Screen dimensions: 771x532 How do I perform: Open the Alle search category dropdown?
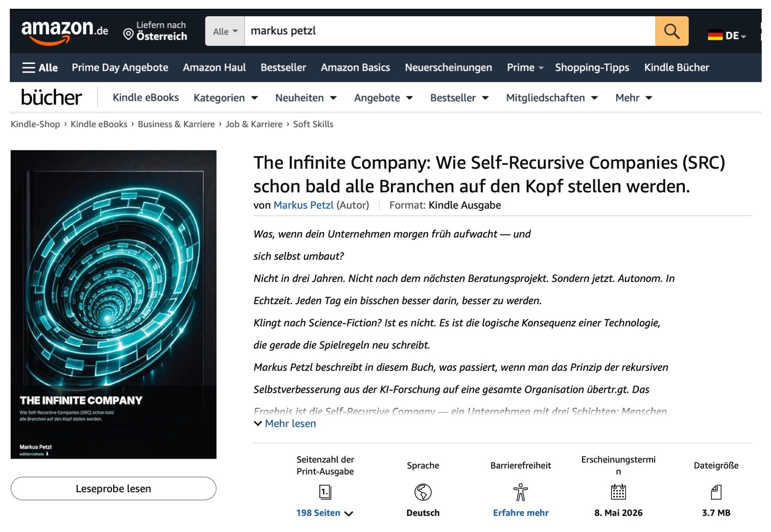click(x=225, y=31)
